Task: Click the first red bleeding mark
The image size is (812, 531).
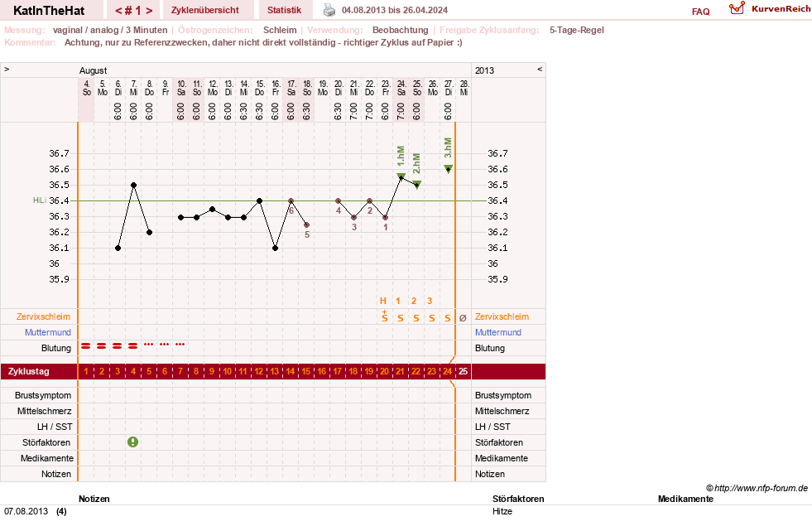Action: coord(86,345)
